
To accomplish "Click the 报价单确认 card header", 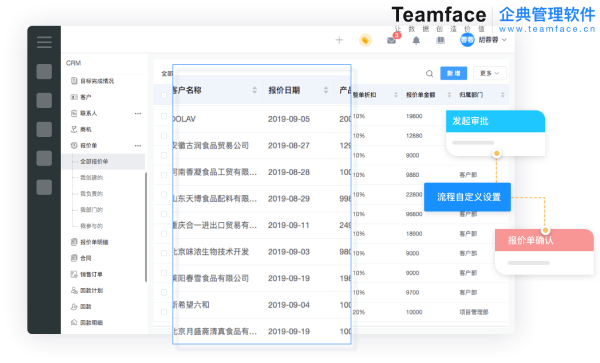I will 544,240.
